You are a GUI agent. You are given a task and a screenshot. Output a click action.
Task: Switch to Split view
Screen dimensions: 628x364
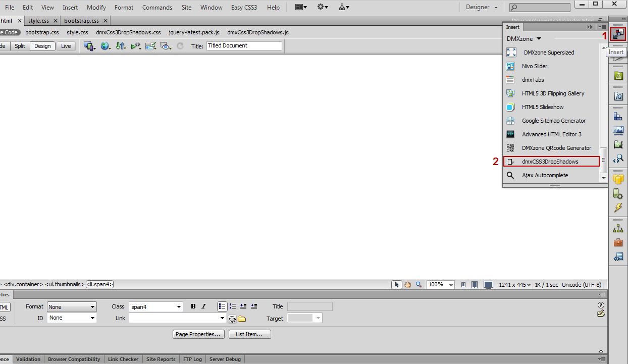tap(20, 46)
